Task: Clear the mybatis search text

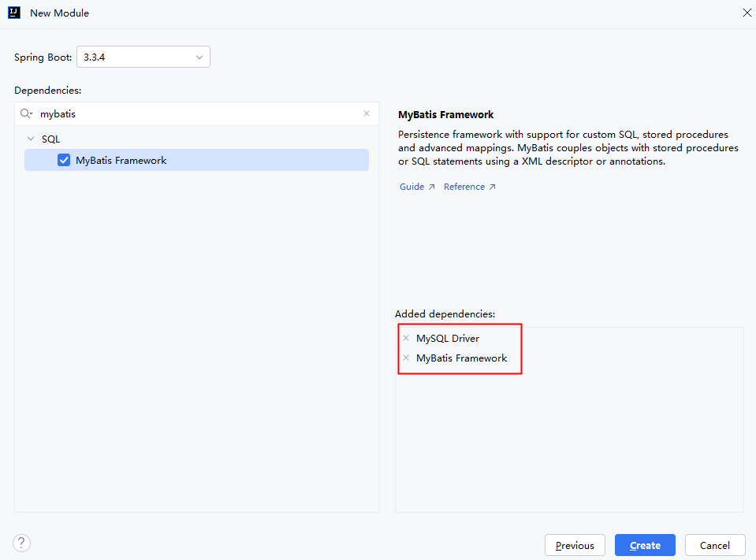Action: coord(367,113)
